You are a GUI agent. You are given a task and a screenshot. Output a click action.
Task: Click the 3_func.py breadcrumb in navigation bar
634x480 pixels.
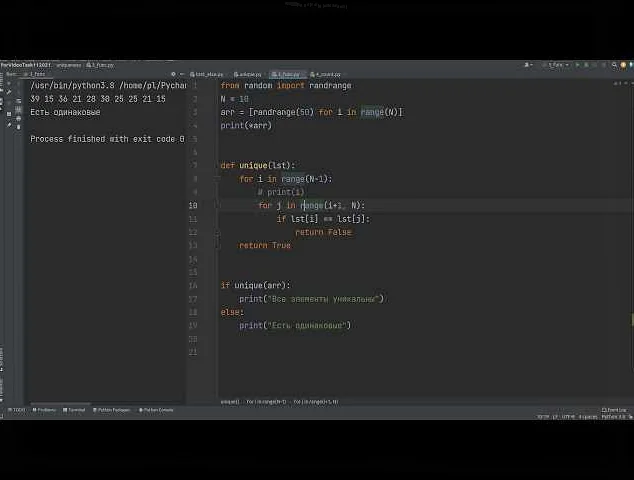point(100,65)
